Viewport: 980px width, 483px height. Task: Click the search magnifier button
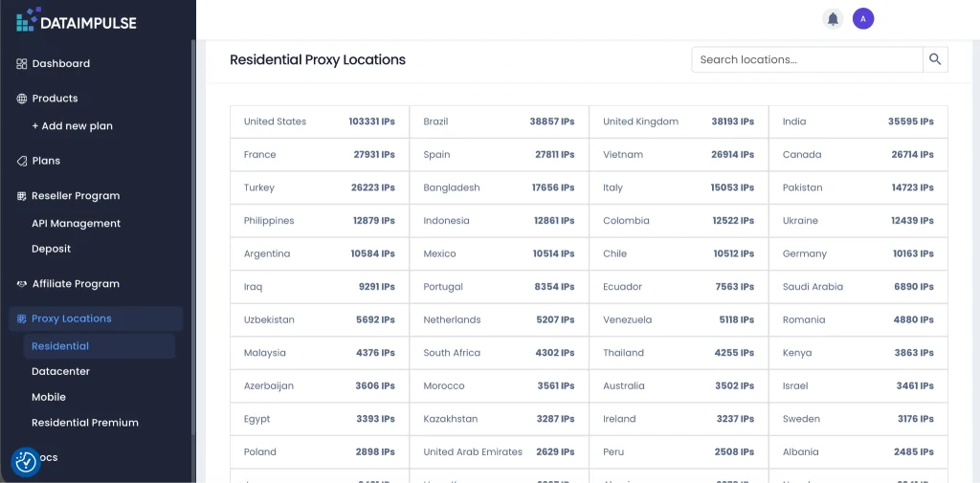tap(935, 59)
